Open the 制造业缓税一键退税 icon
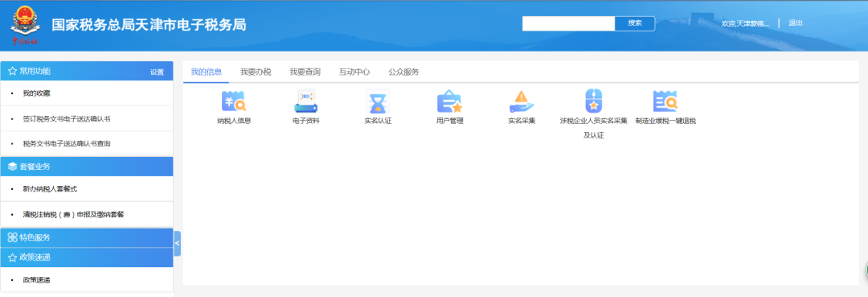This screenshot has width=868, height=297. click(665, 101)
